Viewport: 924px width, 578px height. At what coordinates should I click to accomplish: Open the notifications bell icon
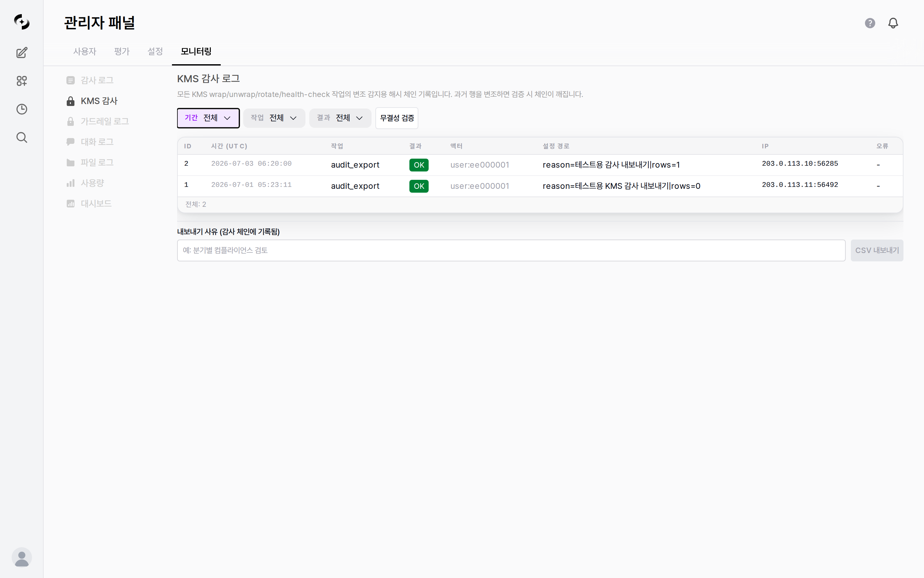tap(893, 23)
